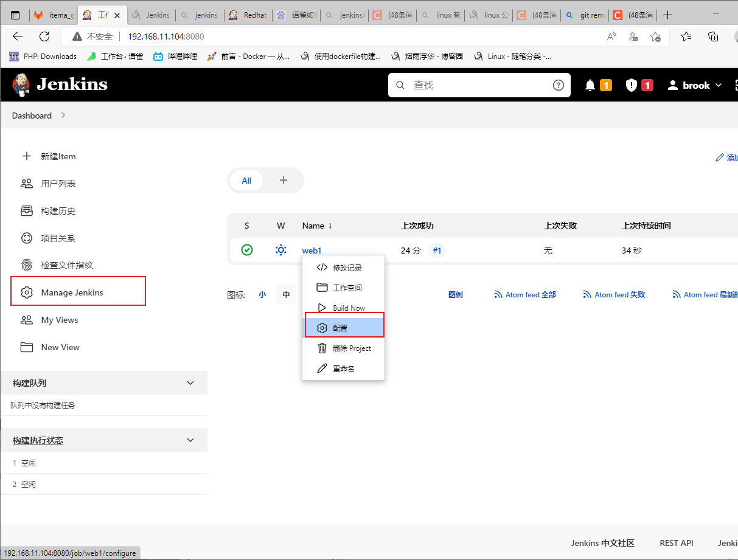
Task: Click the Jenkins logo in header
Action: (x=60, y=85)
